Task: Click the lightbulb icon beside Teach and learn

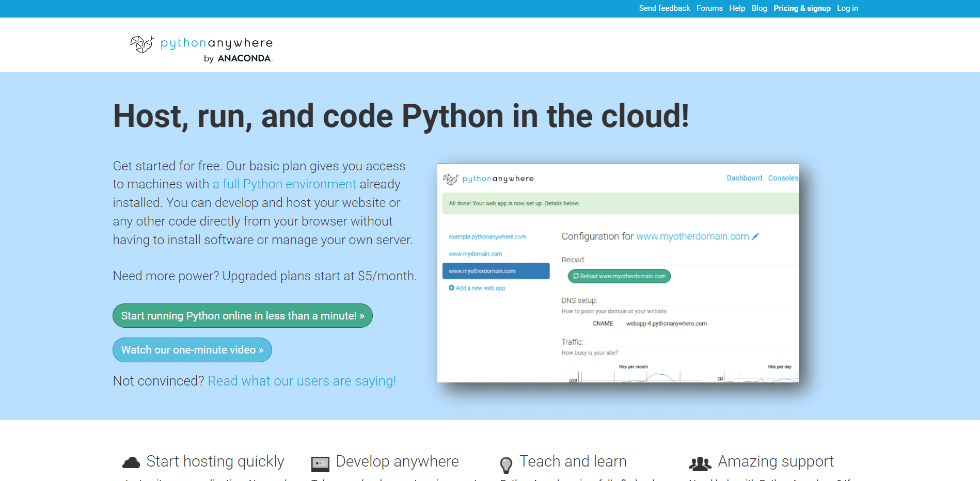Action: tap(506, 464)
